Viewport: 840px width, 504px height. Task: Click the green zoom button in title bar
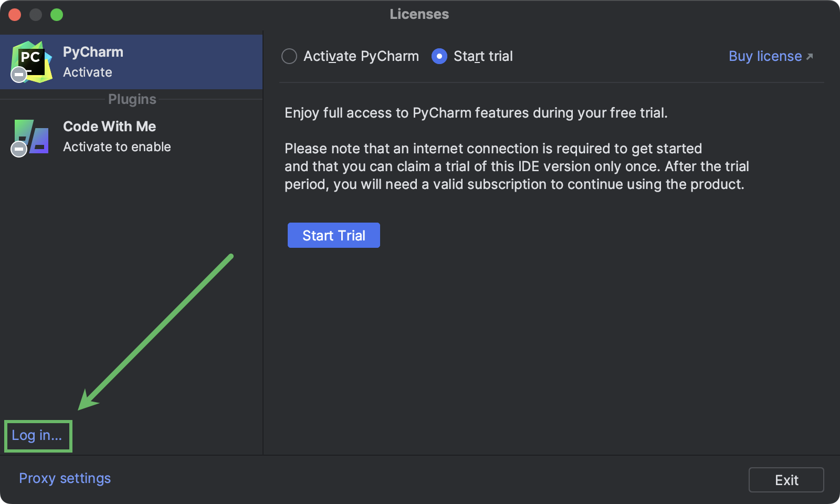point(56,15)
